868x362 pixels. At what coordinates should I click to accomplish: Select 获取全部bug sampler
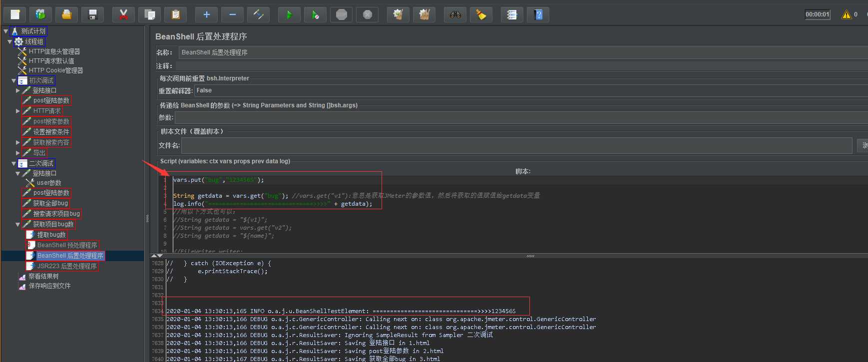(x=50, y=203)
